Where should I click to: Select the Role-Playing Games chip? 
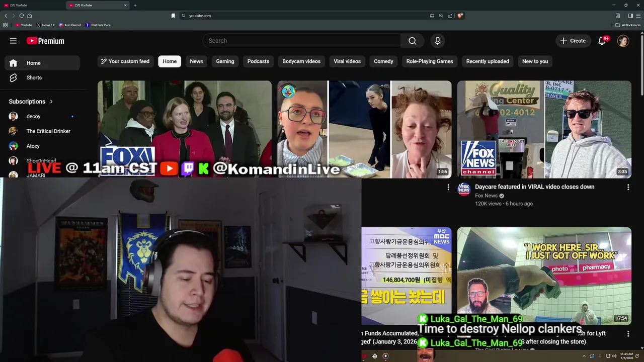tap(430, 61)
